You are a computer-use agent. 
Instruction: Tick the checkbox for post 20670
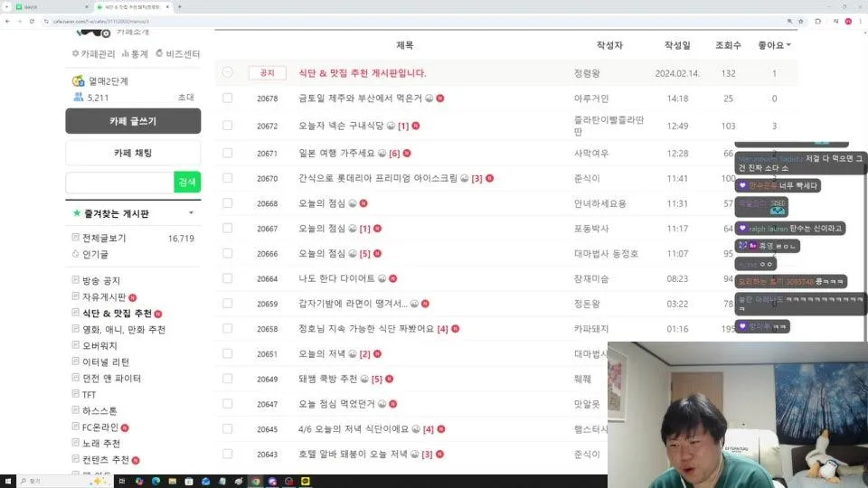click(228, 178)
